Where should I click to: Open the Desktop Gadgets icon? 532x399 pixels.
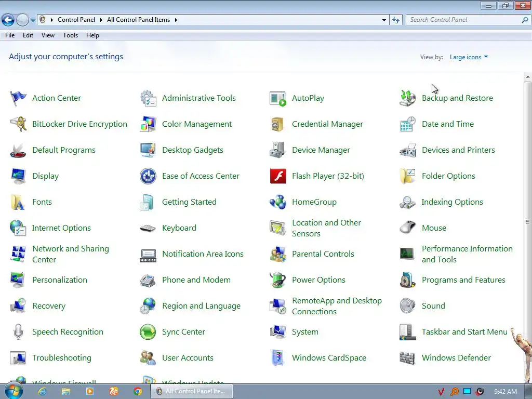(x=148, y=150)
